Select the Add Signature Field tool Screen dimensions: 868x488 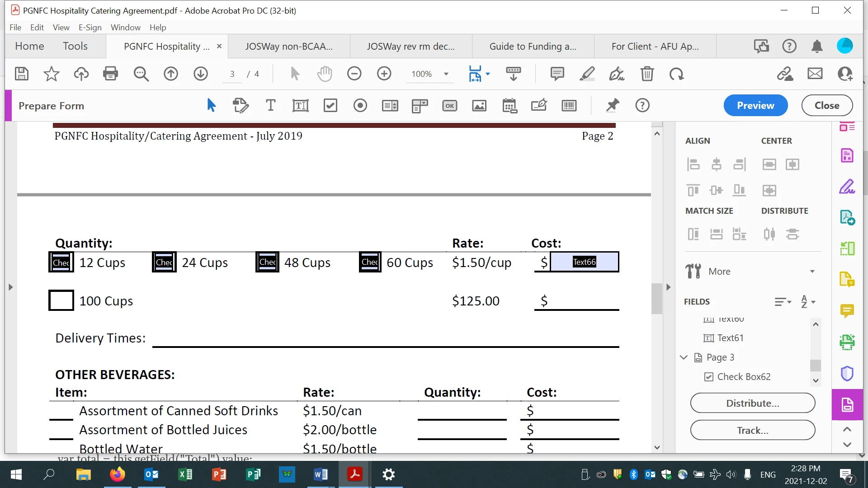pos(539,106)
